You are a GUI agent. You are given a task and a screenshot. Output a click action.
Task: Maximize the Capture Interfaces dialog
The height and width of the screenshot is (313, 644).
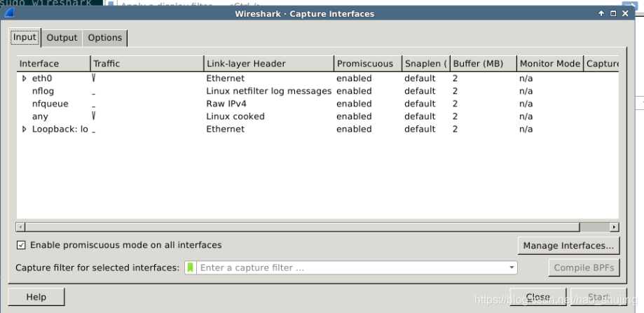coord(613,13)
